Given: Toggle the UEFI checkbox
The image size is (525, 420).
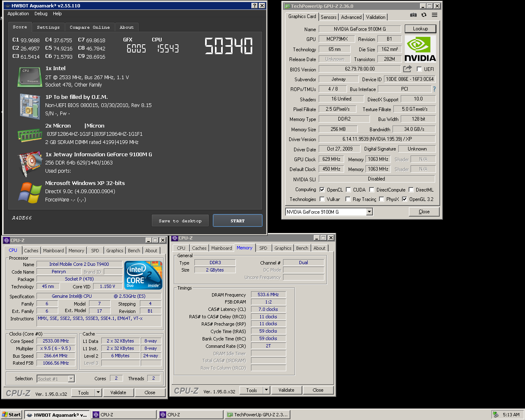Looking at the screenshot, I should [419, 69].
